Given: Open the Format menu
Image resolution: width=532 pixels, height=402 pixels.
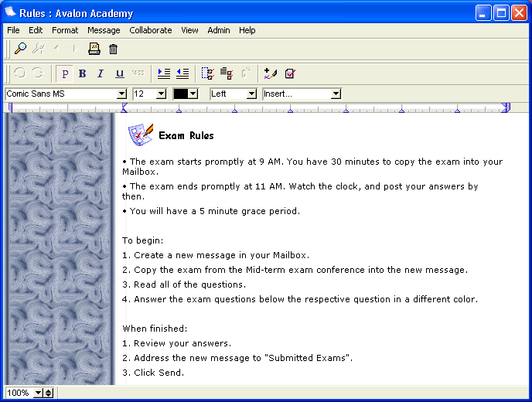Looking at the screenshot, I should tap(65, 30).
